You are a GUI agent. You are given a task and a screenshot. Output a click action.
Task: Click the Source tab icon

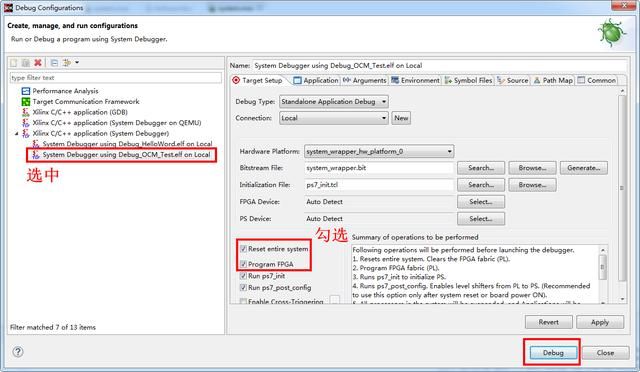coord(501,80)
